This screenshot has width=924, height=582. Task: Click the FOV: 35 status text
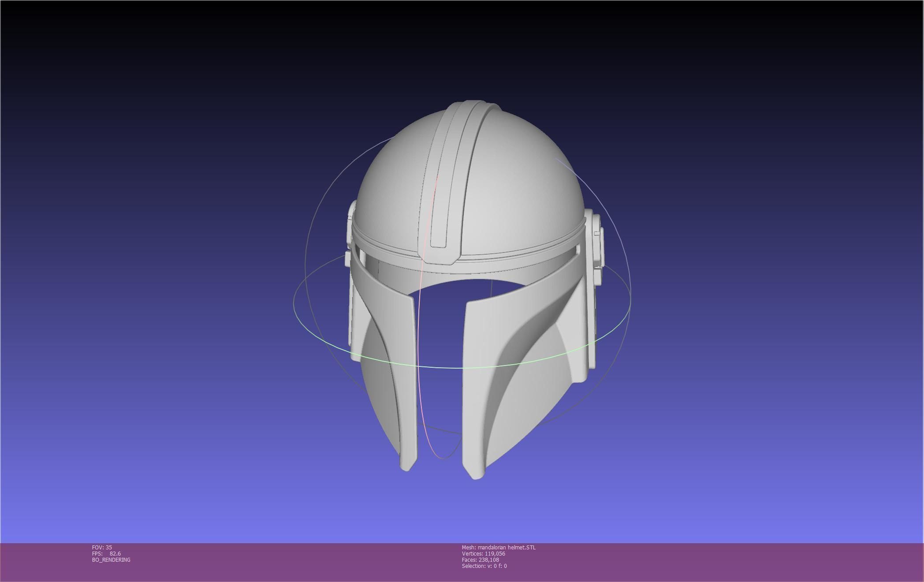pos(102,547)
